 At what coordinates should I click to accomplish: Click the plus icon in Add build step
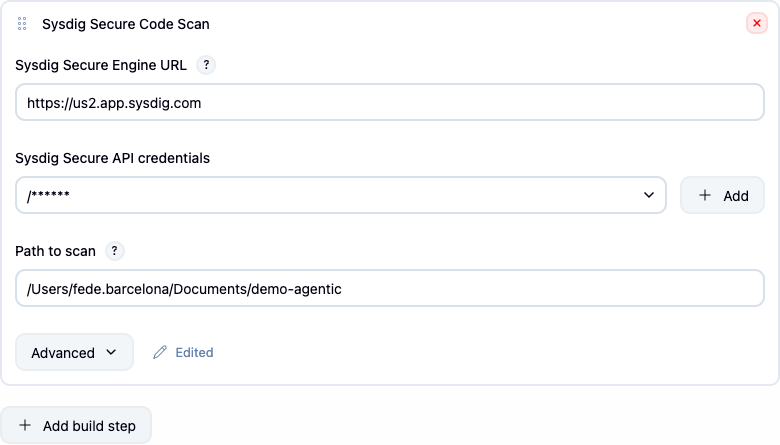25,426
